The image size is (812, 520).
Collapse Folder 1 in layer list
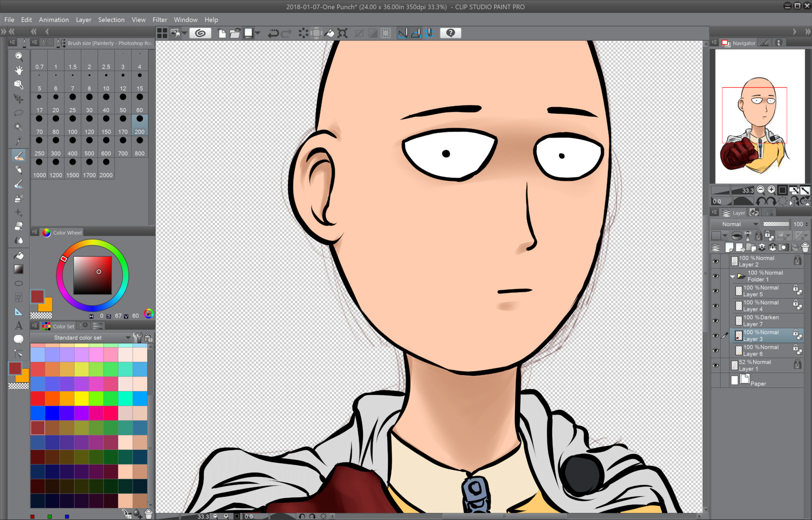(732, 277)
